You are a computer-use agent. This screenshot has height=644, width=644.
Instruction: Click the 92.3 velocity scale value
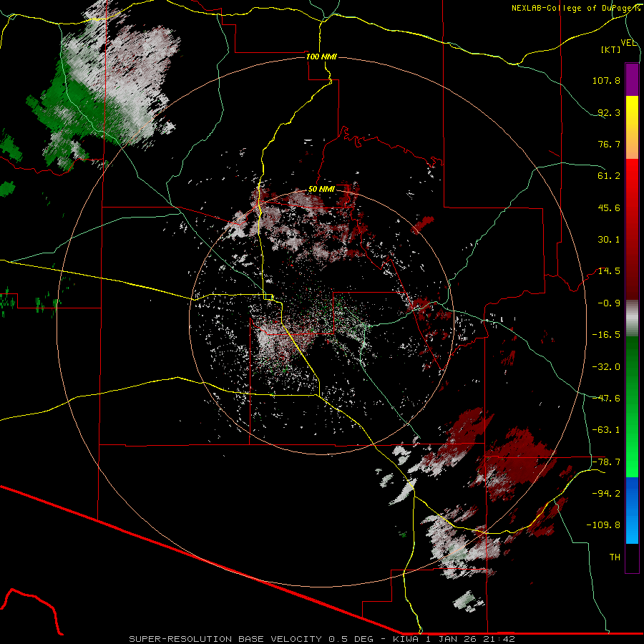[x=609, y=112]
